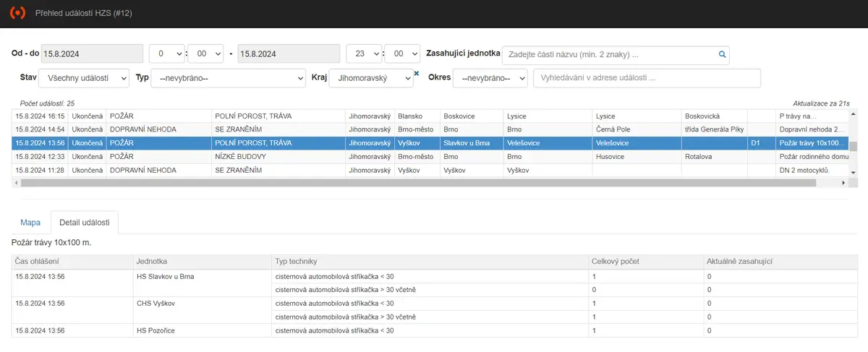Screen dimensions: 868x352
Task: Click the Požár rodinného domu description cell
Action: click(x=812, y=156)
